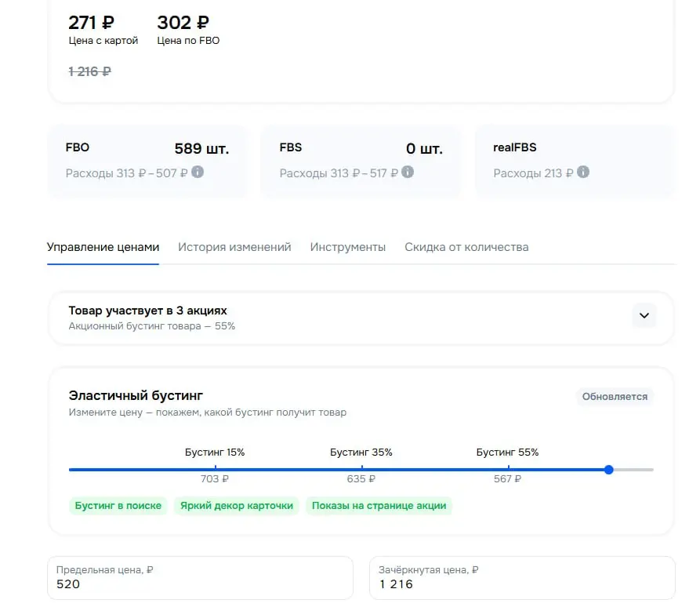Go to the "Скидка от количества" tab
Image resolution: width=700 pixels, height=607 pixels.
(466, 247)
